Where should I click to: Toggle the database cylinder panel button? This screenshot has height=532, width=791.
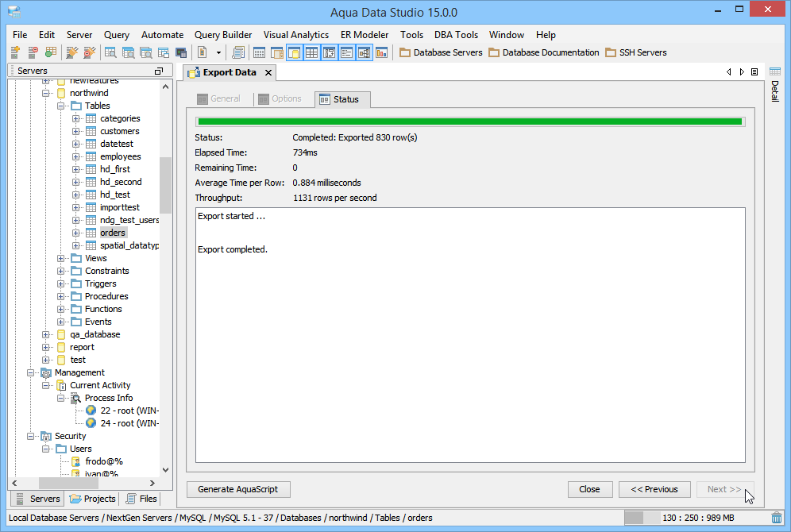pos(295,52)
